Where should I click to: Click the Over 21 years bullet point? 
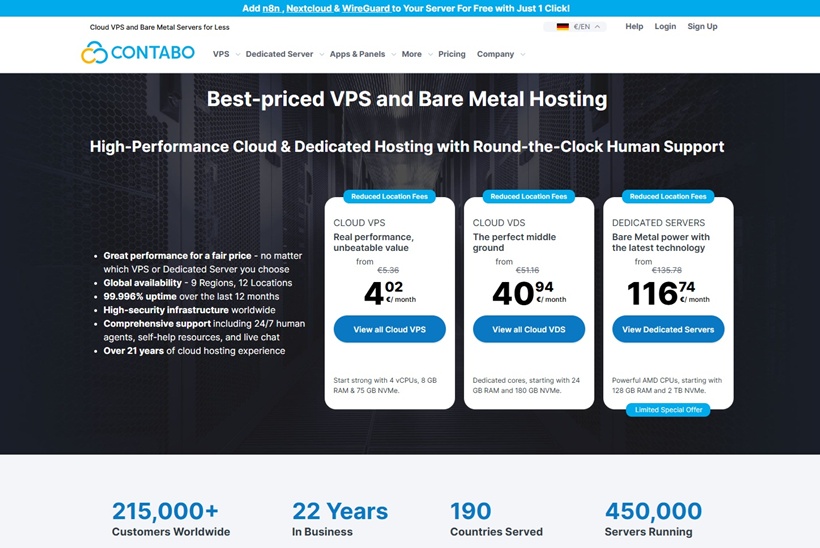pos(194,351)
